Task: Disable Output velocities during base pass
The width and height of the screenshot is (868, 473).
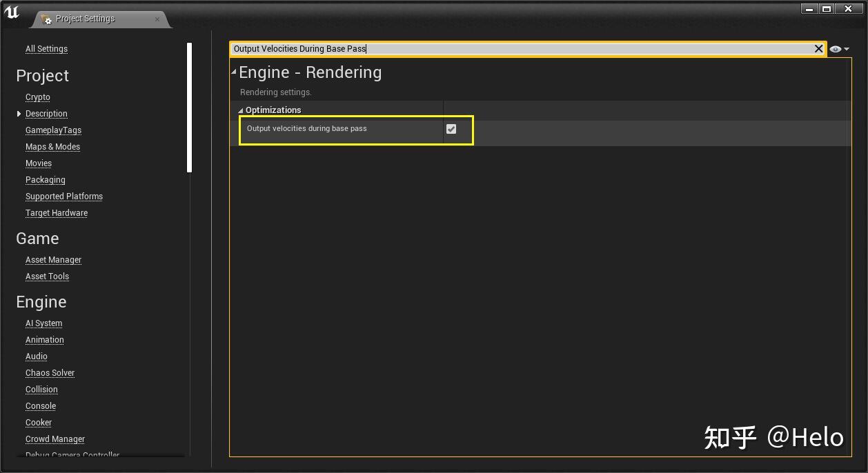Action: coord(451,129)
